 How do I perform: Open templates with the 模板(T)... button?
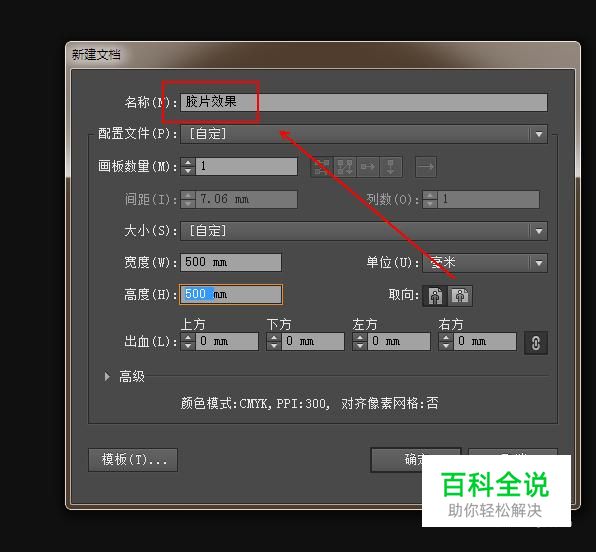(133, 460)
